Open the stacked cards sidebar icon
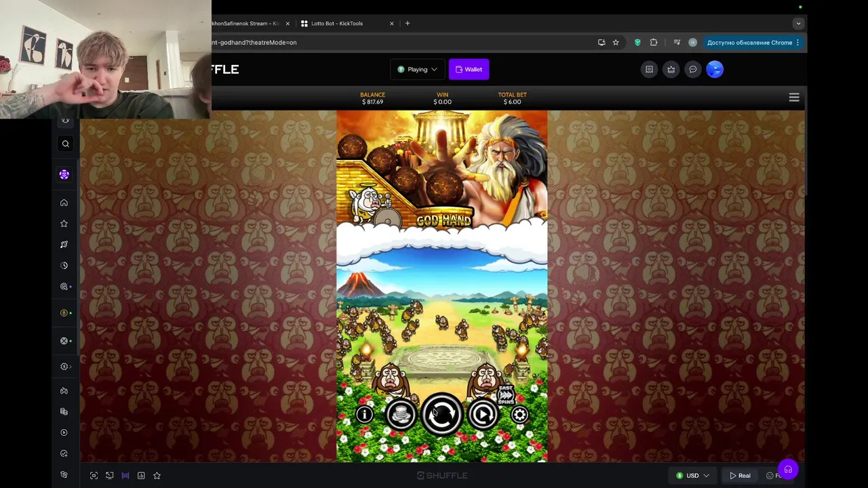The width and height of the screenshot is (868, 488). pos(64,411)
